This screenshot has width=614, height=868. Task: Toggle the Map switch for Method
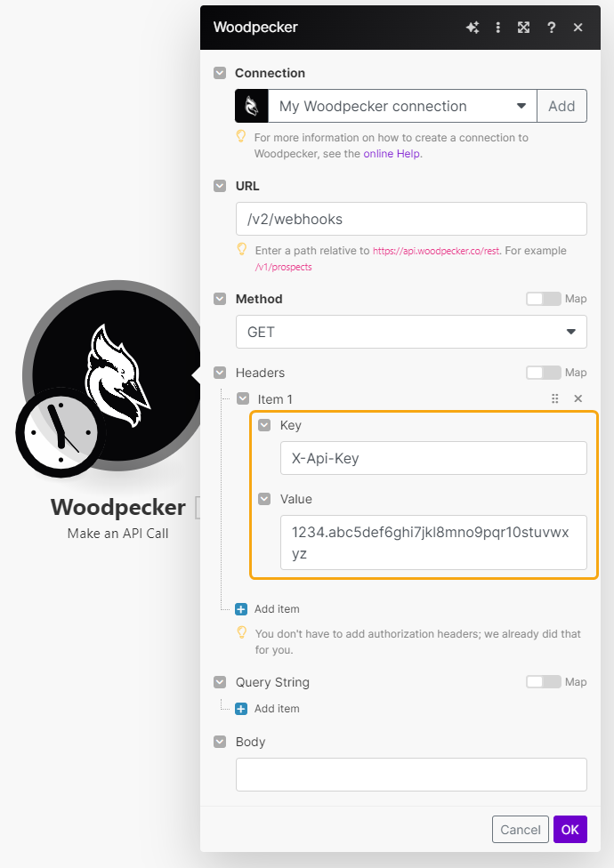(544, 299)
